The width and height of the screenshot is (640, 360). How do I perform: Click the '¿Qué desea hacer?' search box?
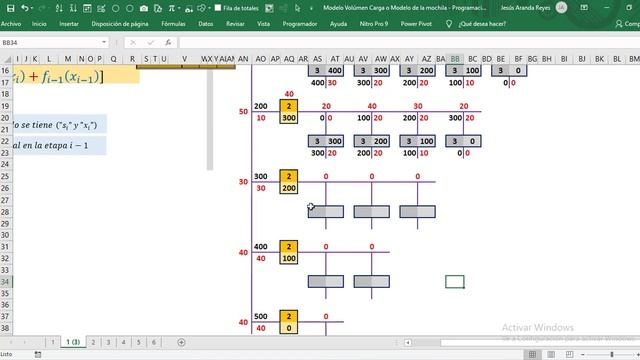482,24
